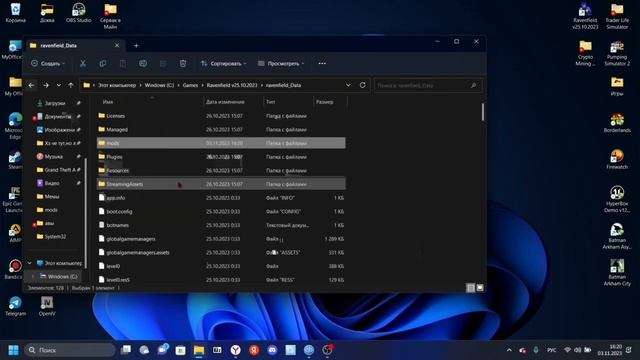Open the Просмотреть view dropdown

(x=281, y=63)
